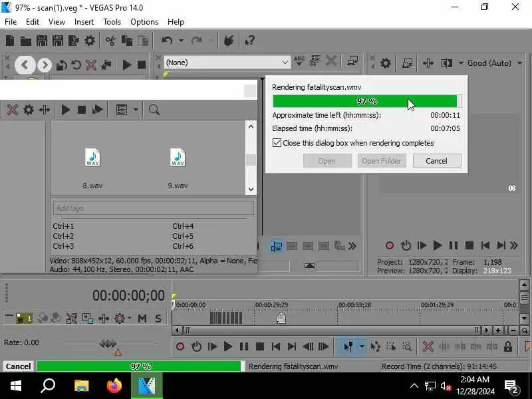Toggle split screen view in preview

point(446,63)
